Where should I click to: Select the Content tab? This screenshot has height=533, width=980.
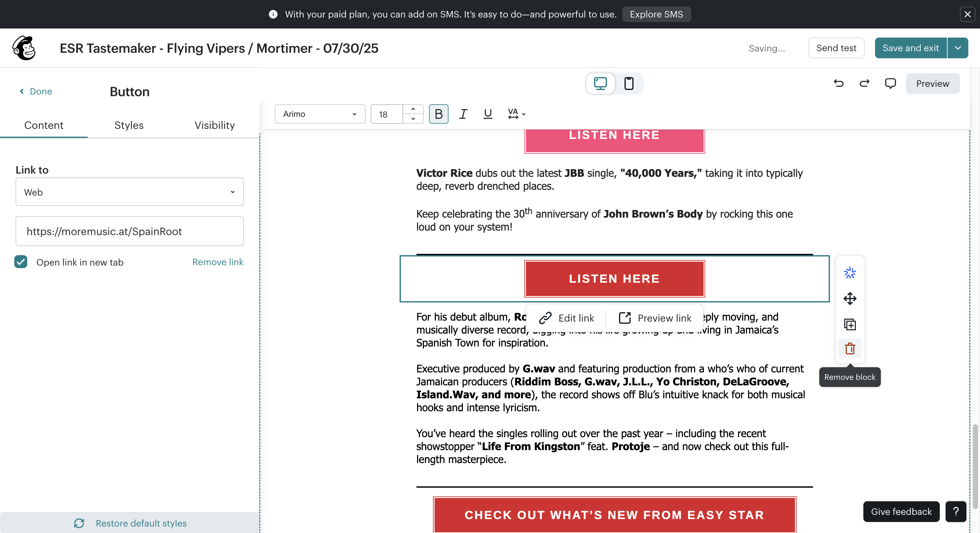point(44,125)
